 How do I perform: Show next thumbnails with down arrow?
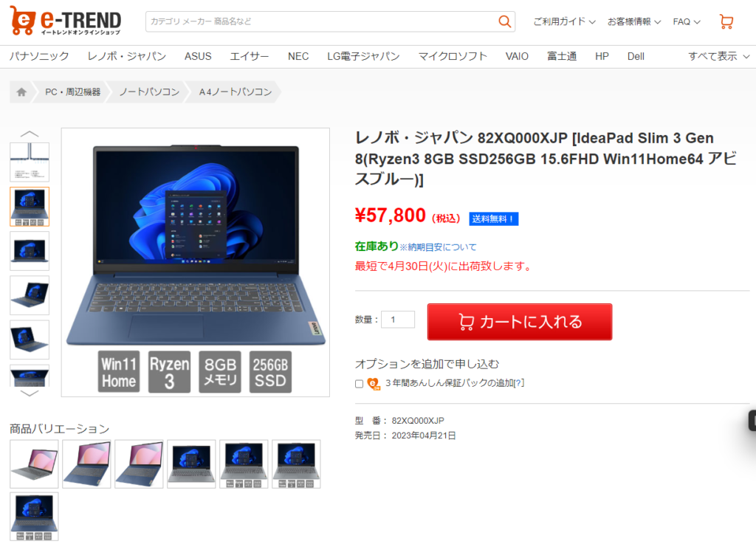coord(30,393)
